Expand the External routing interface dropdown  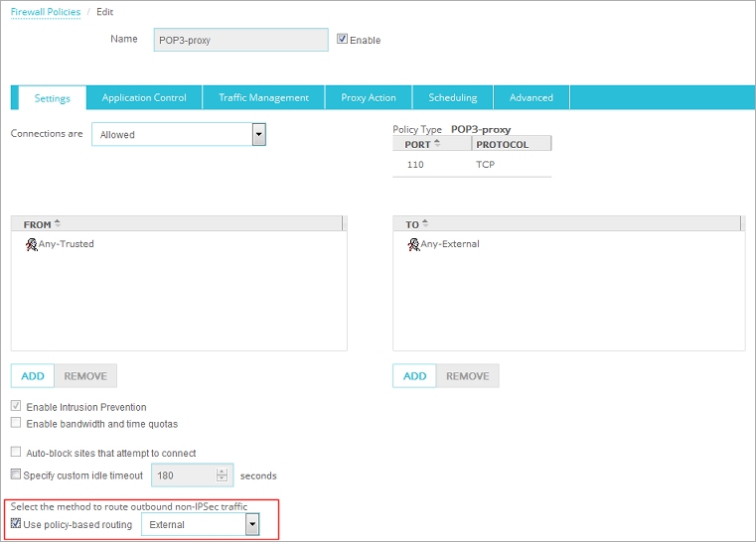[x=252, y=524]
